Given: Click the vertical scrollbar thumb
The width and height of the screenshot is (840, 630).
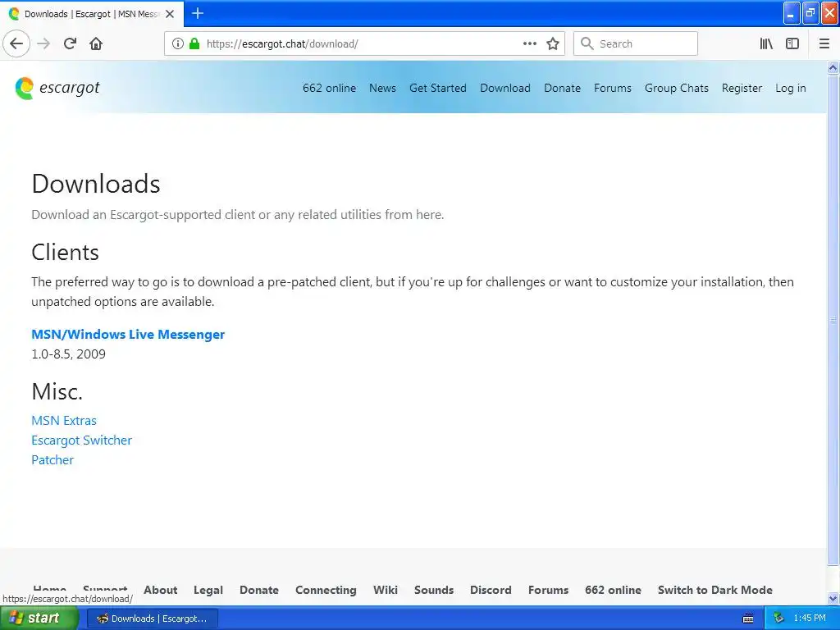Looking at the screenshot, I should (x=833, y=320).
